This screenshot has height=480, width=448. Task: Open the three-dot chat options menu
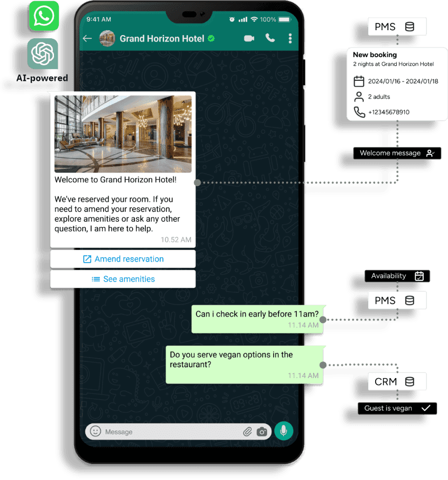tap(290, 38)
